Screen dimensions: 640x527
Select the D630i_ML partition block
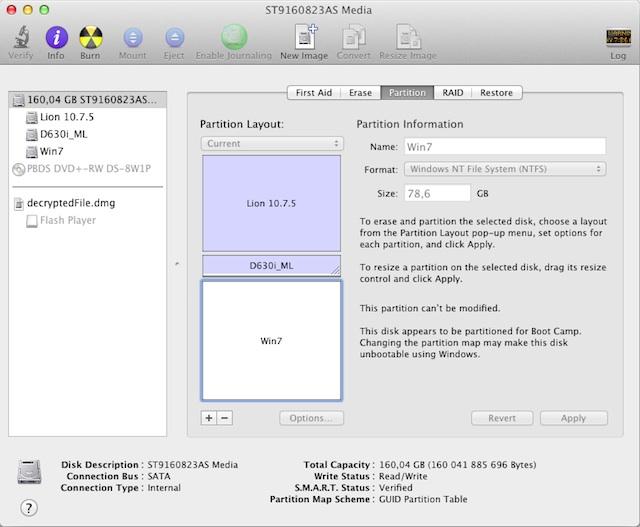[x=271, y=266]
